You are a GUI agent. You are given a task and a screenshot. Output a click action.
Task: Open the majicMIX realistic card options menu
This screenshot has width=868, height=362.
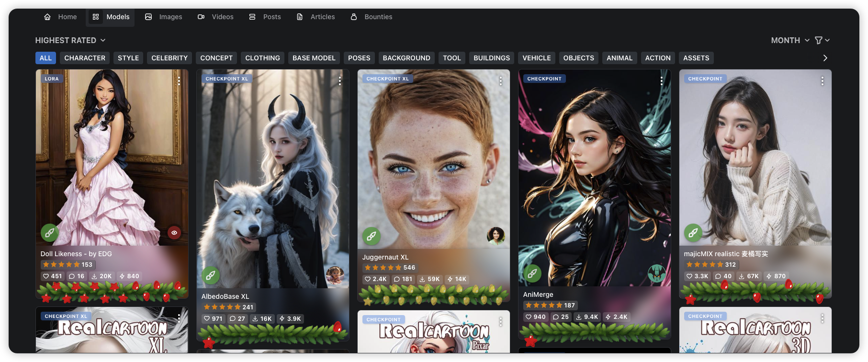tap(823, 81)
